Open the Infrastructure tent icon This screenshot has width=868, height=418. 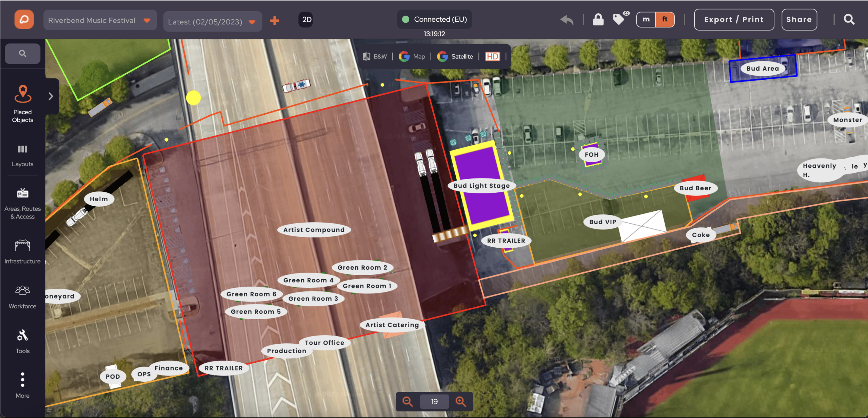click(23, 245)
